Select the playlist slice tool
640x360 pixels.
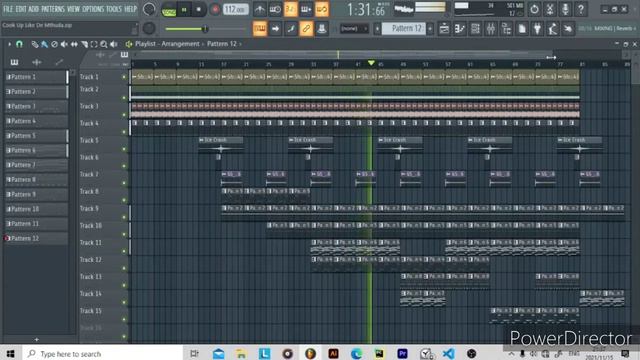point(84,44)
